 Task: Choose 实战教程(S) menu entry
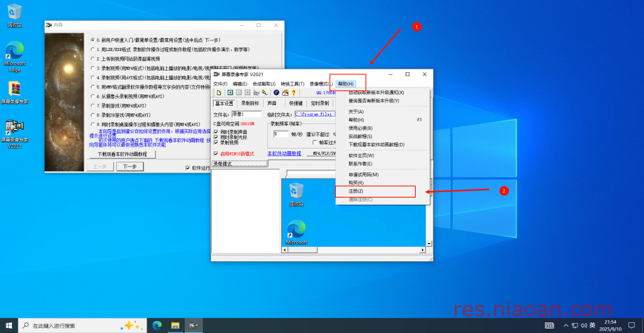pos(383,137)
